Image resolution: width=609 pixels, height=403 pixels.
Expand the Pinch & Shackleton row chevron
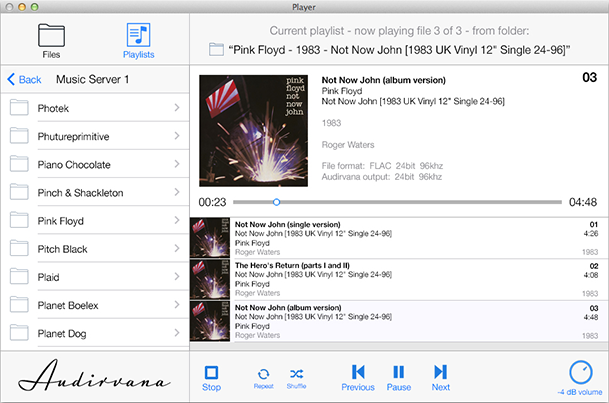[177, 192]
